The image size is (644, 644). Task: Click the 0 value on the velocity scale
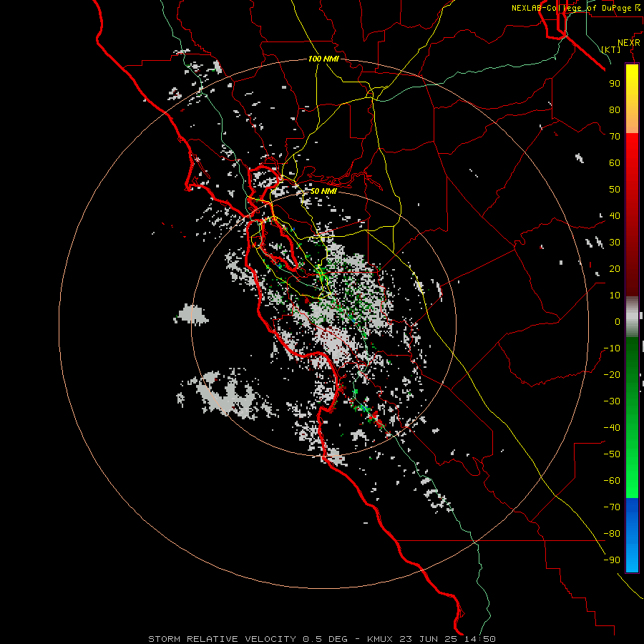pos(618,322)
